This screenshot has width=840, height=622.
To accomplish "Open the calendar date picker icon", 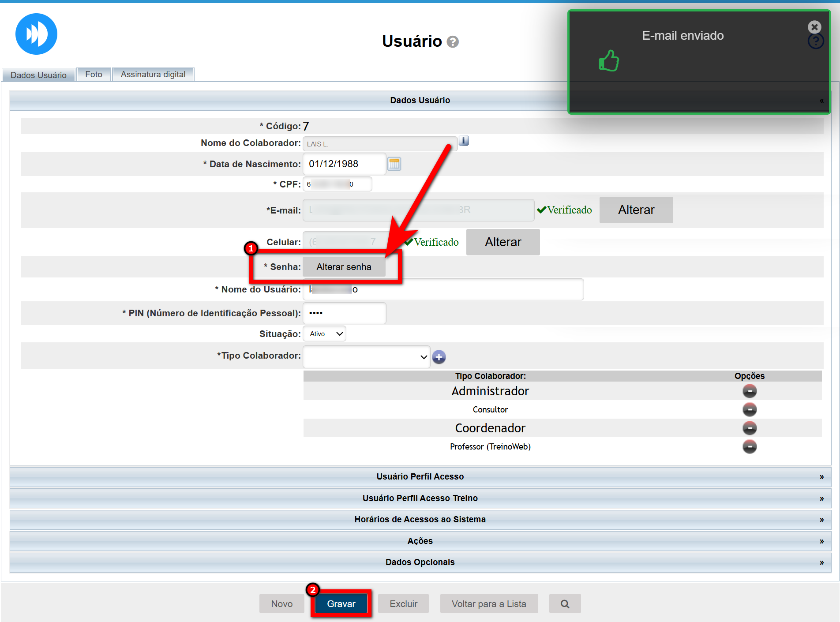I will [x=394, y=164].
